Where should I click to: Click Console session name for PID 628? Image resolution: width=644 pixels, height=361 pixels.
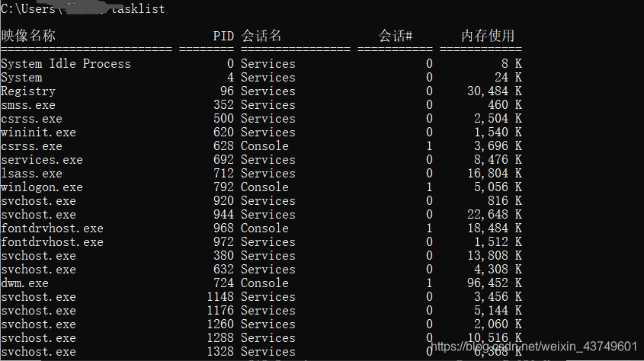[x=264, y=145]
